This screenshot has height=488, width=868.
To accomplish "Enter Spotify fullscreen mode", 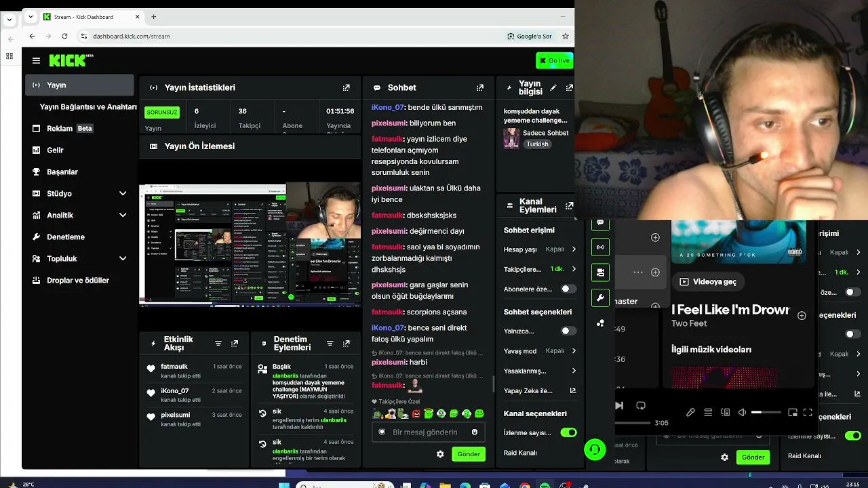I will tap(808, 412).
